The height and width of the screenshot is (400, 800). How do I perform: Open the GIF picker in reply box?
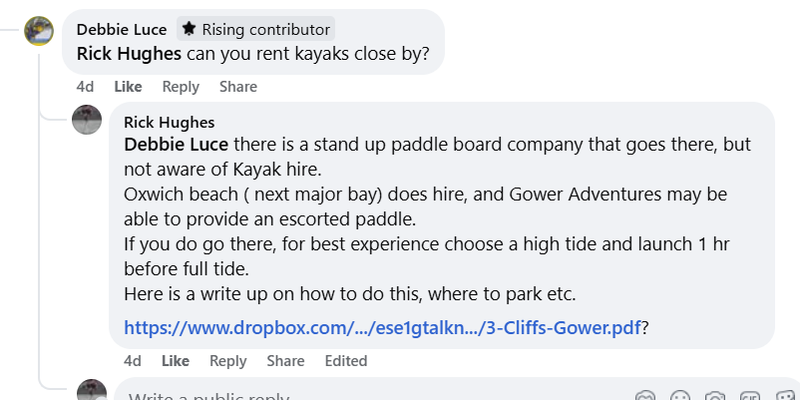click(x=751, y=396)
